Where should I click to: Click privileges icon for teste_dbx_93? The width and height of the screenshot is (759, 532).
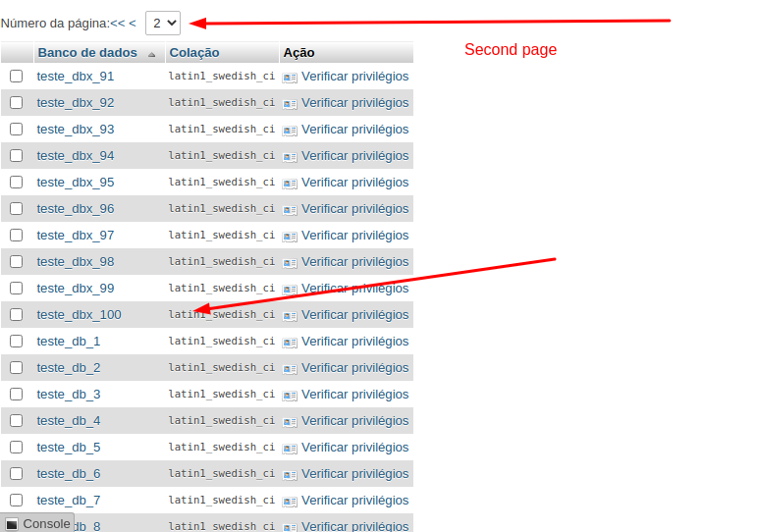[x=290, y=131]
